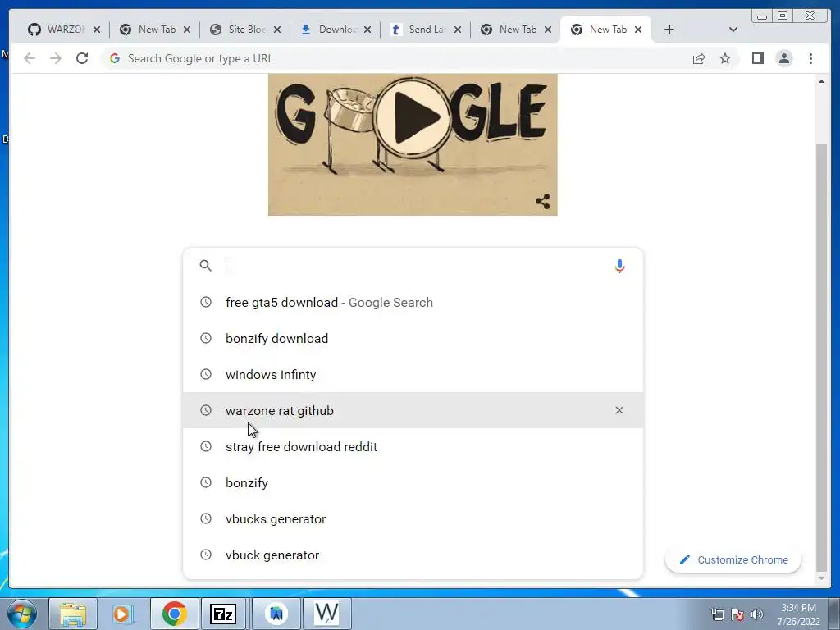
Task: Open the W application in the taskbar
Action: pyautogui.click(x=326, y=614)
